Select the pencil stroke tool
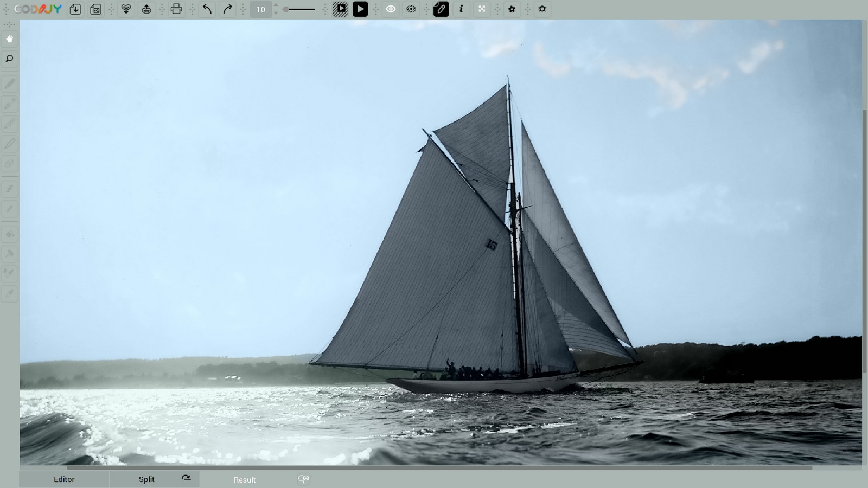868x488 pixels. [x=9, y=84]
